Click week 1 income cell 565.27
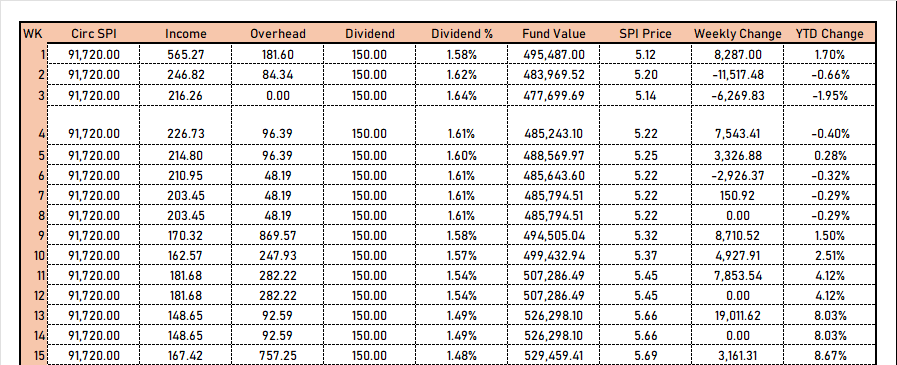Screen dimensions: 897x365 (x=186, y=54)
